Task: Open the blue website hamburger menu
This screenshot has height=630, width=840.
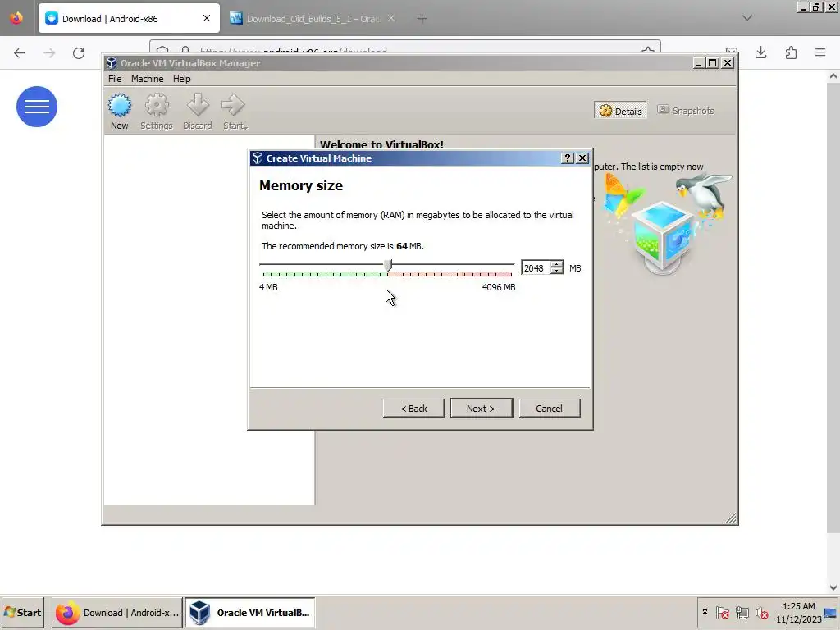Action: pyautogui.click(x=36, y=107)
